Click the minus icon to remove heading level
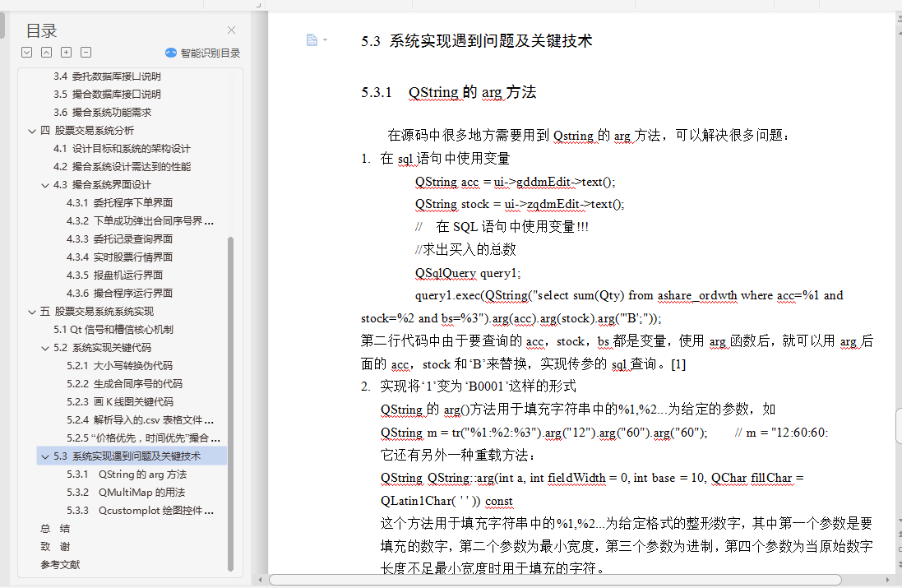Viewport: 902px width, 588px height. (86, 53)
